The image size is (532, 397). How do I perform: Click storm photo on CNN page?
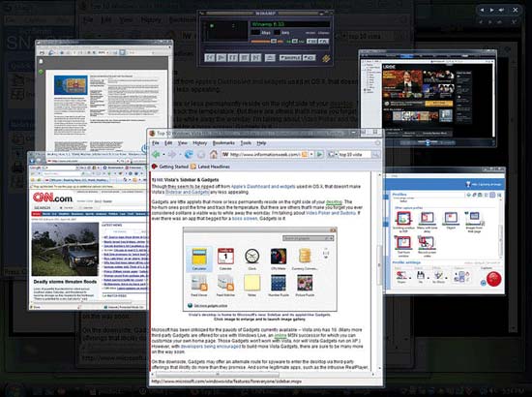tap(65, 249)
